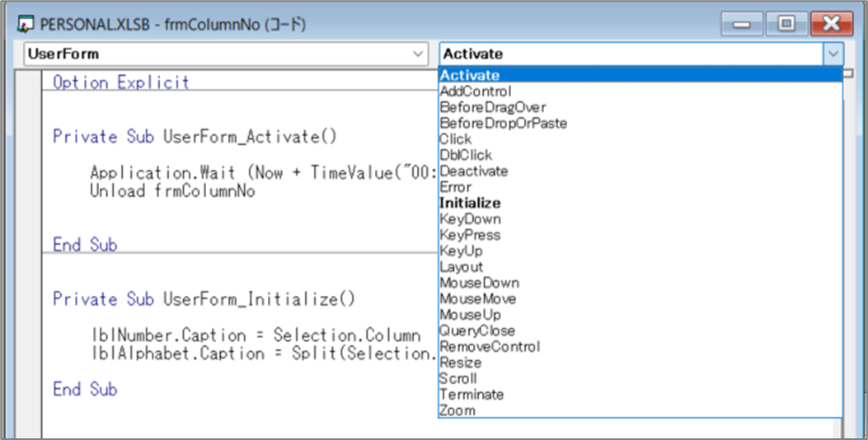
Task: Click the Option Explicit line
Action: (x=120, y=82)
